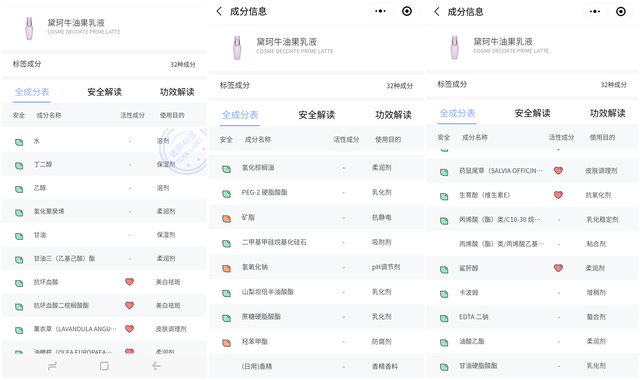Tap the circle close icon in right screen
The height and width of the screenshot is (380, 640).
[x=621, y=11]
